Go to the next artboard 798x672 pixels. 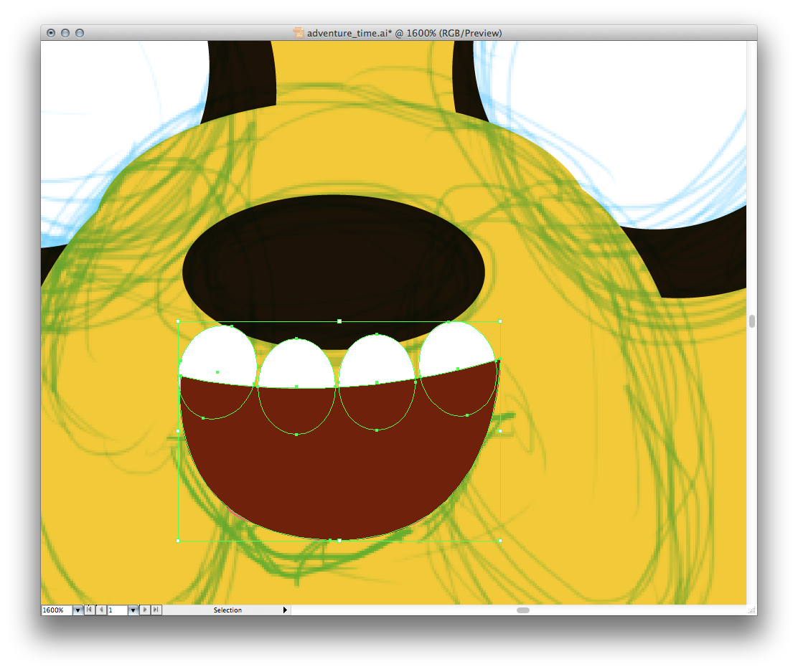coord(145,610)
